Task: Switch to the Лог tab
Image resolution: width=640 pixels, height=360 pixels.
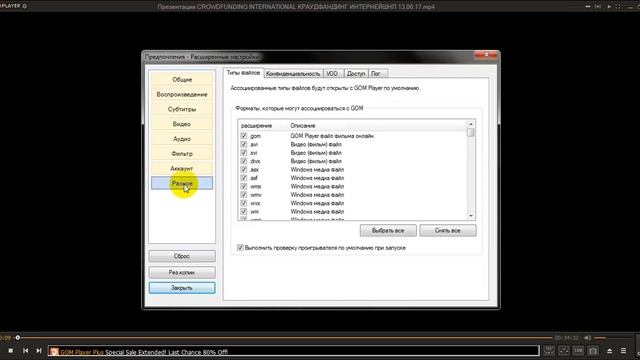Action: [378, 73]
